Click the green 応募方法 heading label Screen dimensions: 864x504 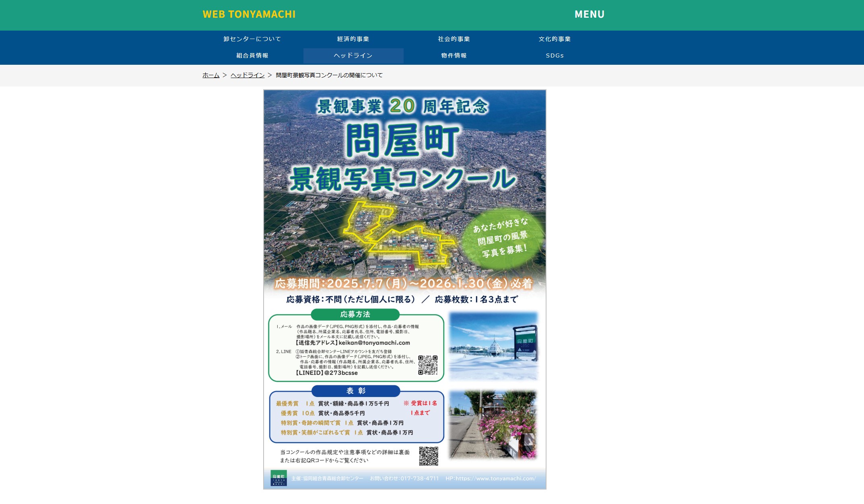coord(355,314)
